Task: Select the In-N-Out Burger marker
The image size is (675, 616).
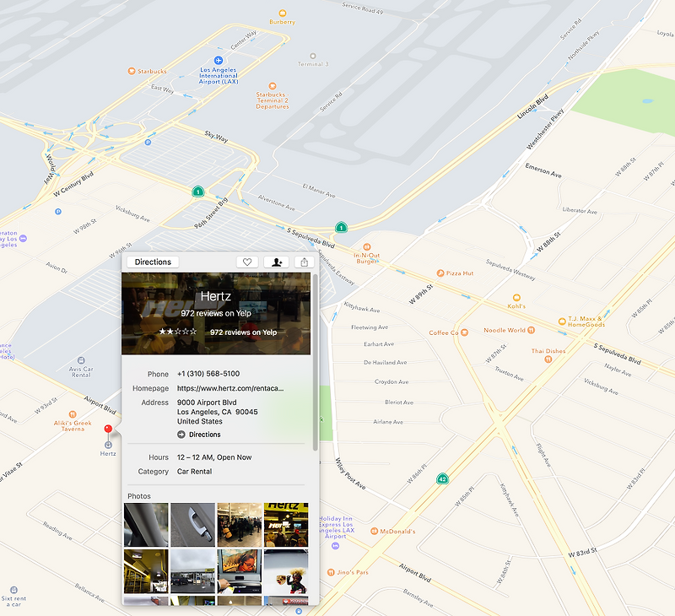Action: pyautogui.click(x=367, y=247)
